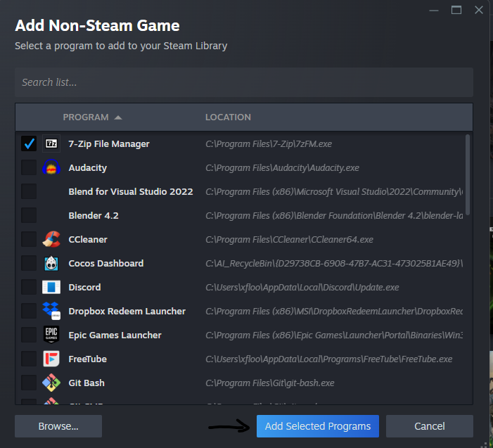Screen dimensions: 493x448
Task: Click the 7-Zip File Manager icon
Action: click(x=51, y=143)
